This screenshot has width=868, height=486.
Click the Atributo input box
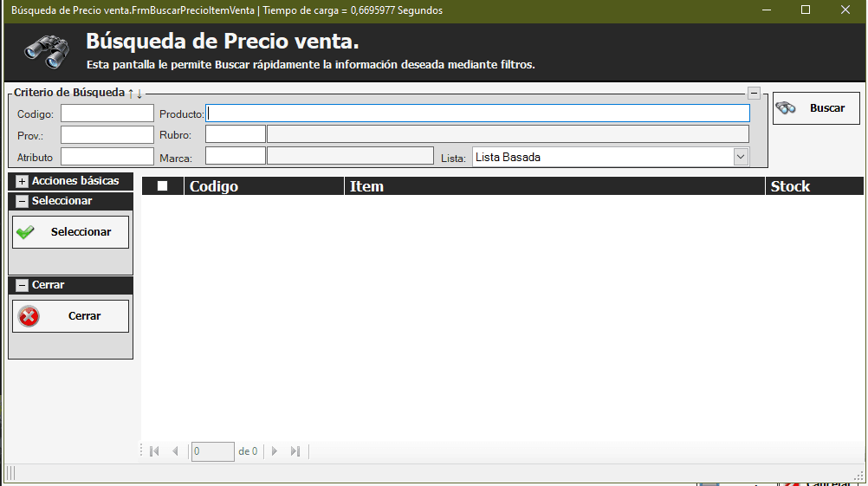[107, 157]
